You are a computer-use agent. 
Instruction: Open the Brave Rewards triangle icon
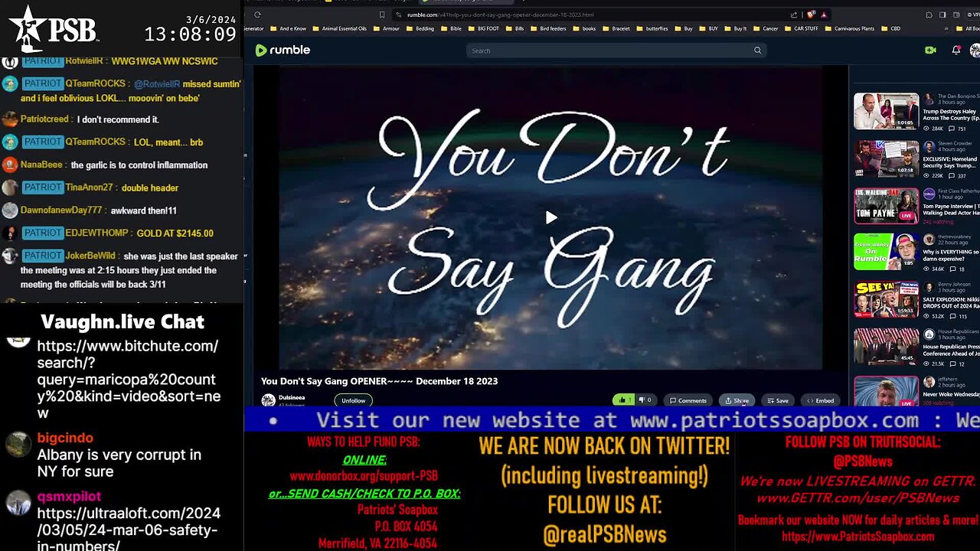(x=824, y=15)
